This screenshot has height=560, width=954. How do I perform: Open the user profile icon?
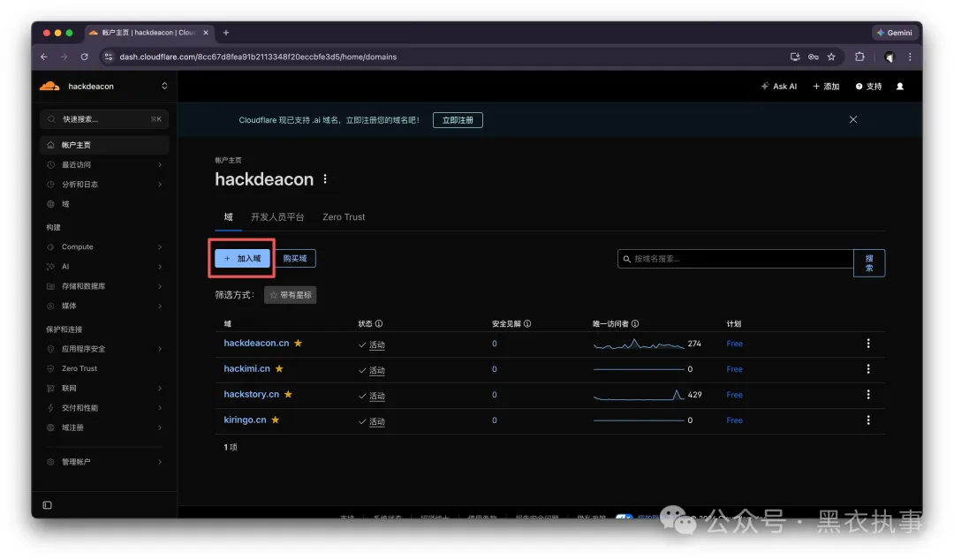point(900,87)
